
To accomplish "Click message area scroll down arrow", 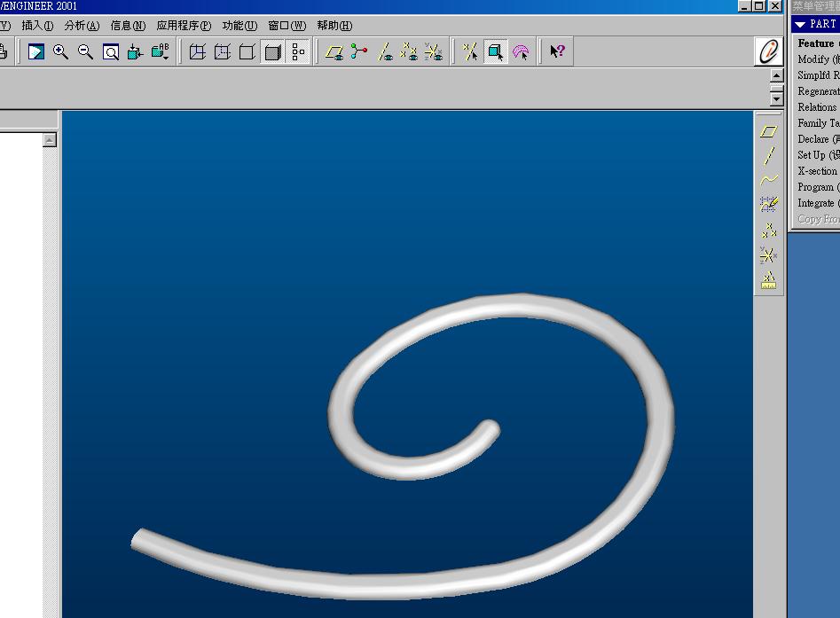I will pyautogui.click(x=777, y=99).
